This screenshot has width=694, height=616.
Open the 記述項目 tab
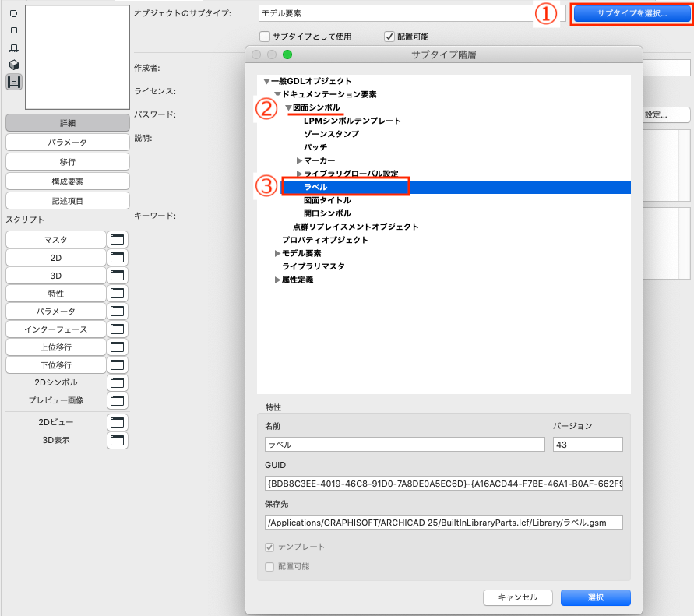point(68,201)
